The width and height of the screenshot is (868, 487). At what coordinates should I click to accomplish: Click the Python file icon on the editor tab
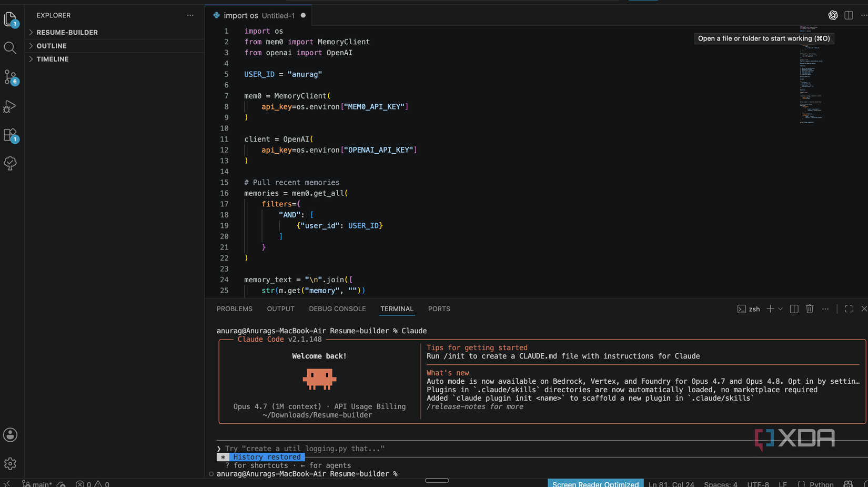click(216, 15)
